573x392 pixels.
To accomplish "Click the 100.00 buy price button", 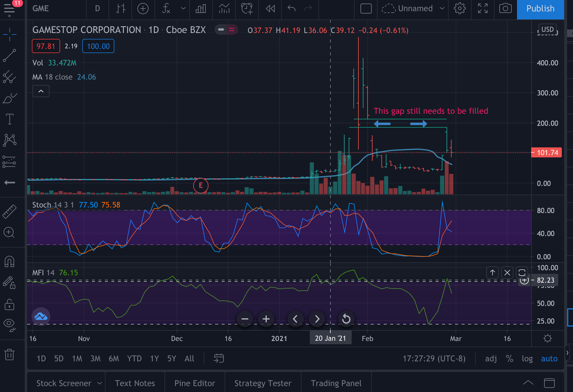I will click(98, 46).
